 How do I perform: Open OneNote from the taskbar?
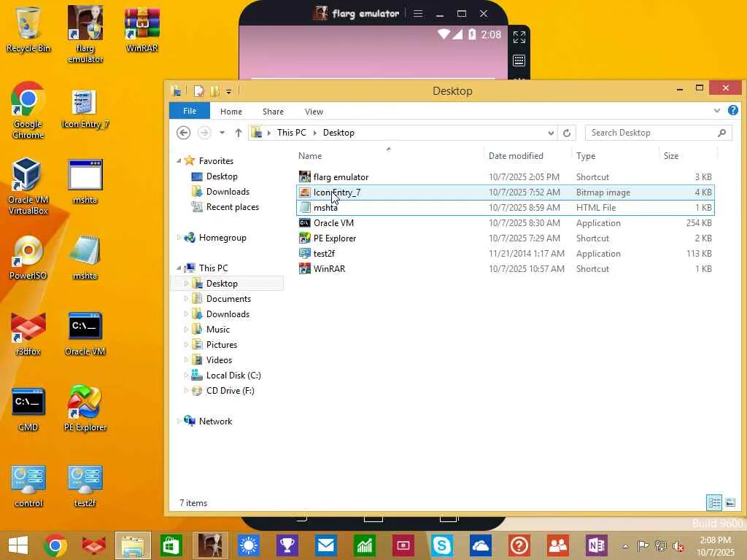(x=597, y=545)
